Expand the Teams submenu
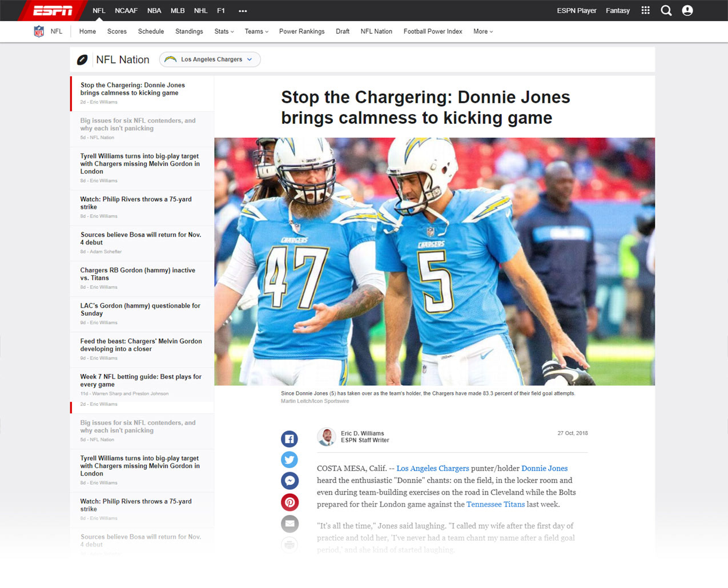The width and height of the screenshot is (728, 588). tap(256, 31)
